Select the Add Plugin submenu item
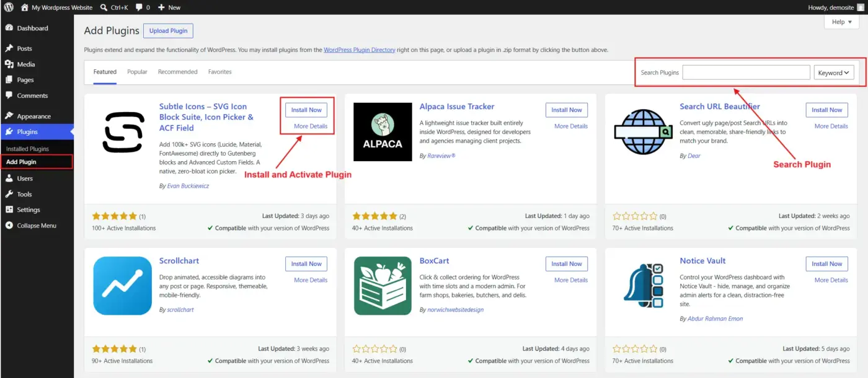 pyautogui.click(x=21, y=162)
